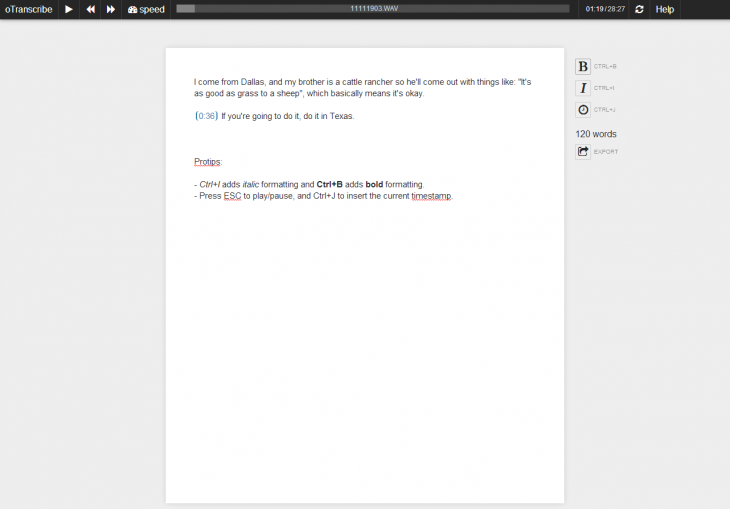730x509 pixels.
Task: Click the EXPORT label
Action: click(606, 152)
